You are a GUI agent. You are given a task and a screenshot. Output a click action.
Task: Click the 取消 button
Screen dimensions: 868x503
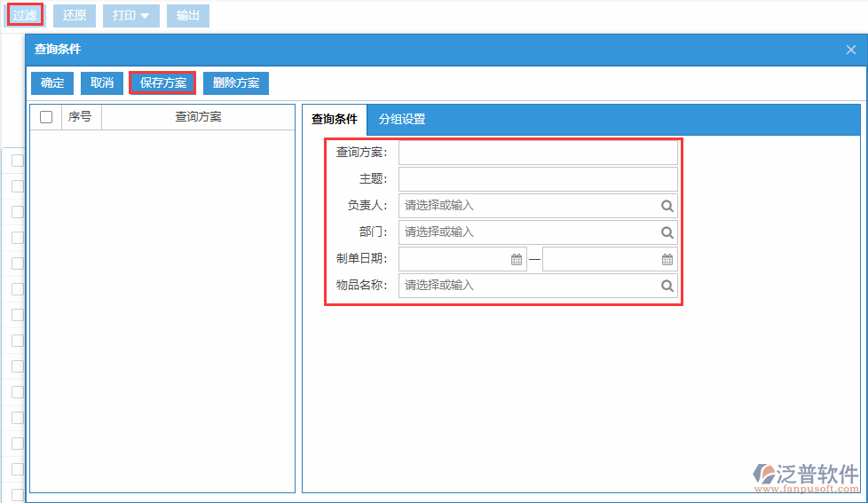click(102, 83)
